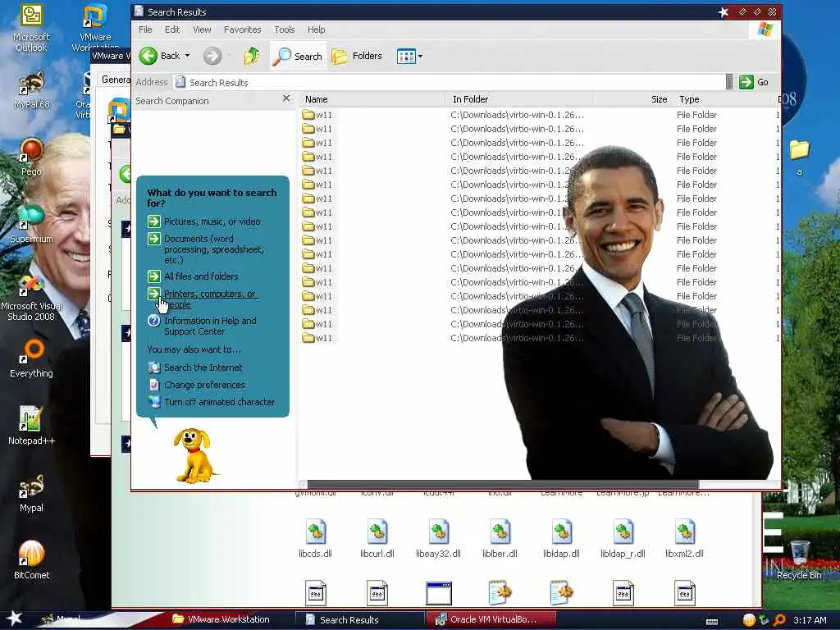The width and height of the screenshot is (840, 630).
Task: Open the Help menu
Action: [x=316, y=30]
